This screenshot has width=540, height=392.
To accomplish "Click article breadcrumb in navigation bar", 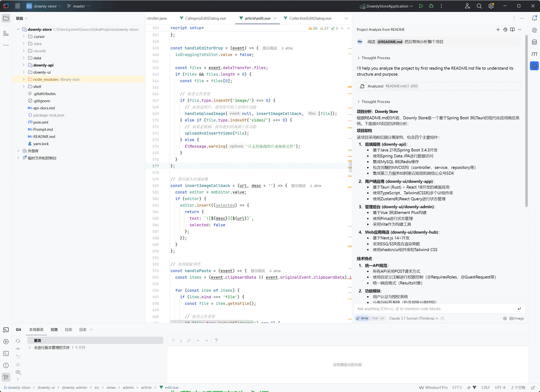I will pos(146,387).
